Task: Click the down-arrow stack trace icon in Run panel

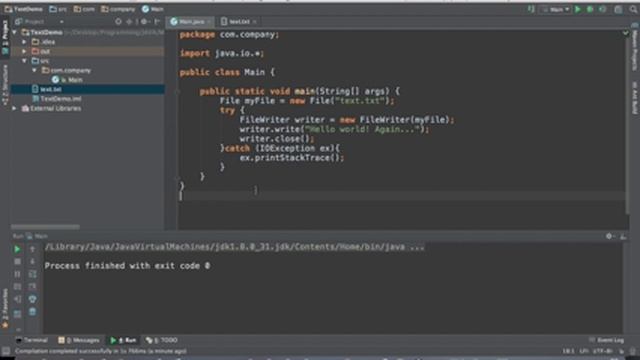Action: point(32,261)
